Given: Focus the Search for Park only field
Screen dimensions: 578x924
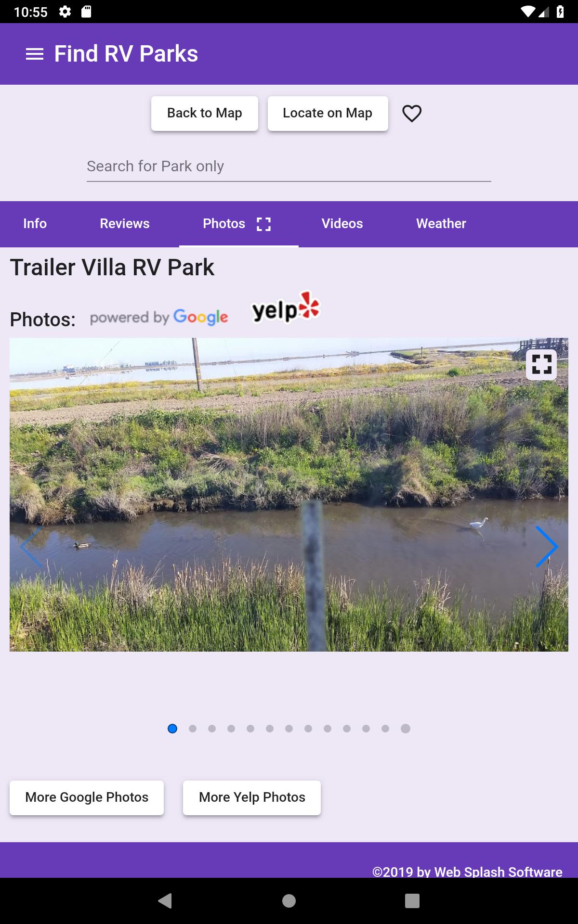Looking at the screenshot, I should coord(289,167).
